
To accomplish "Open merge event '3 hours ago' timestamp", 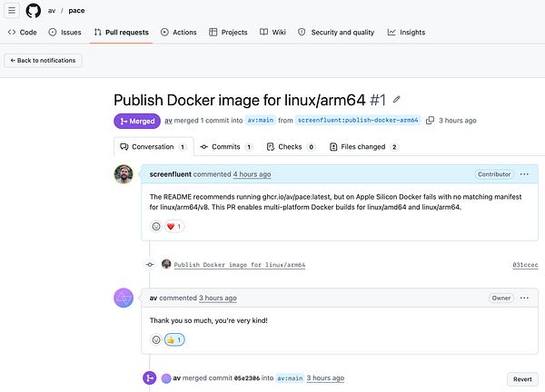I will tap(325, 377).
